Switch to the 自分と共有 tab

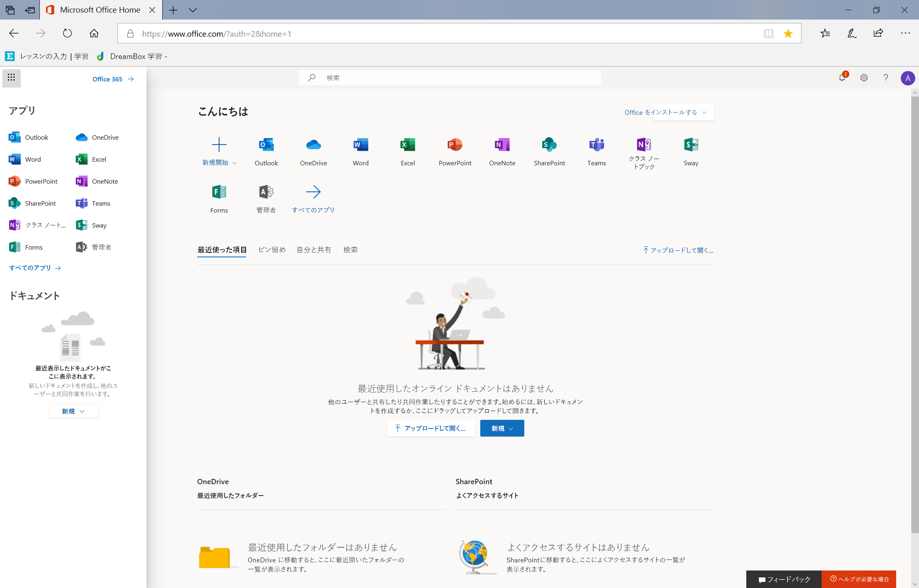pos(314,250)
